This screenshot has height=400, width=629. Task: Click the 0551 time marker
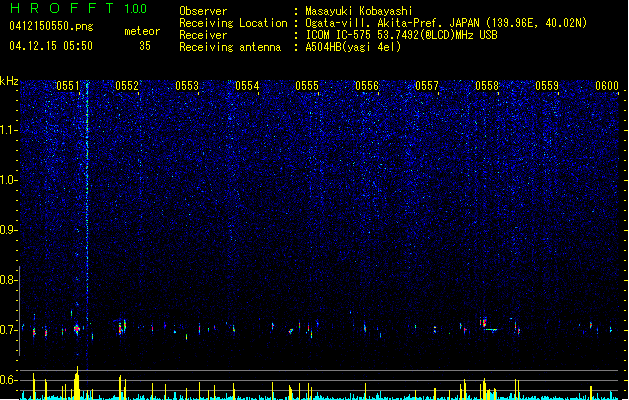68,86
